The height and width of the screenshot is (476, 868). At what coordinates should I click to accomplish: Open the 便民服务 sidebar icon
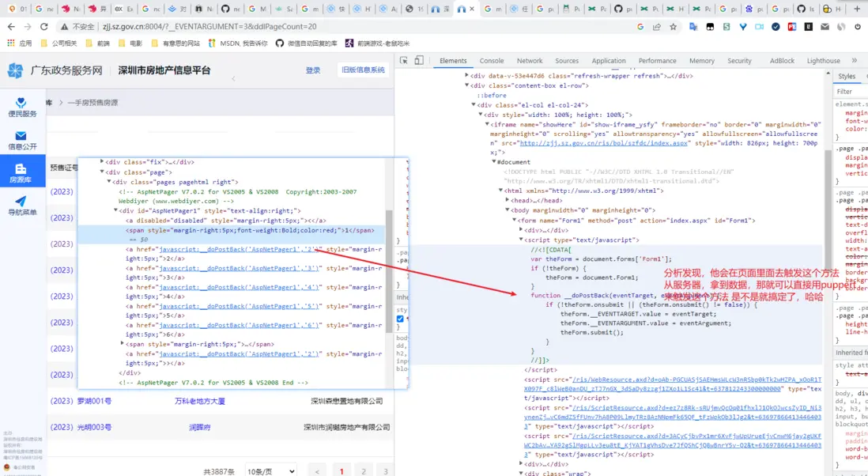(22, 107)
